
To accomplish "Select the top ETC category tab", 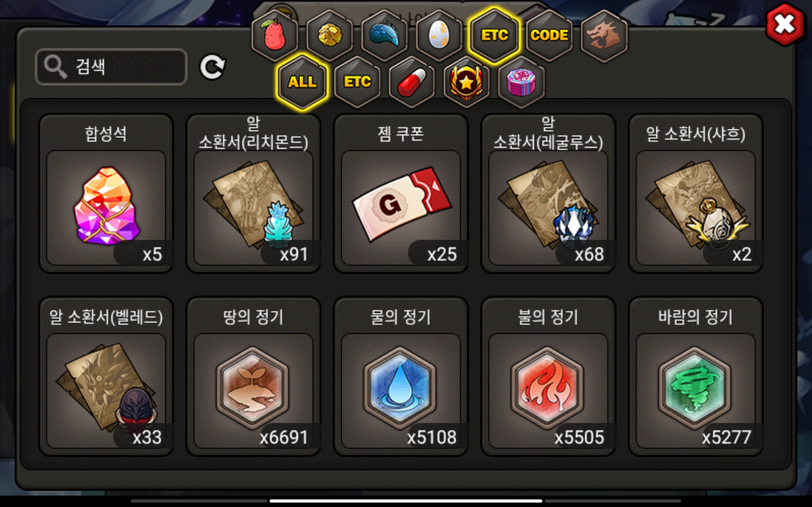I will click(494, 35).
